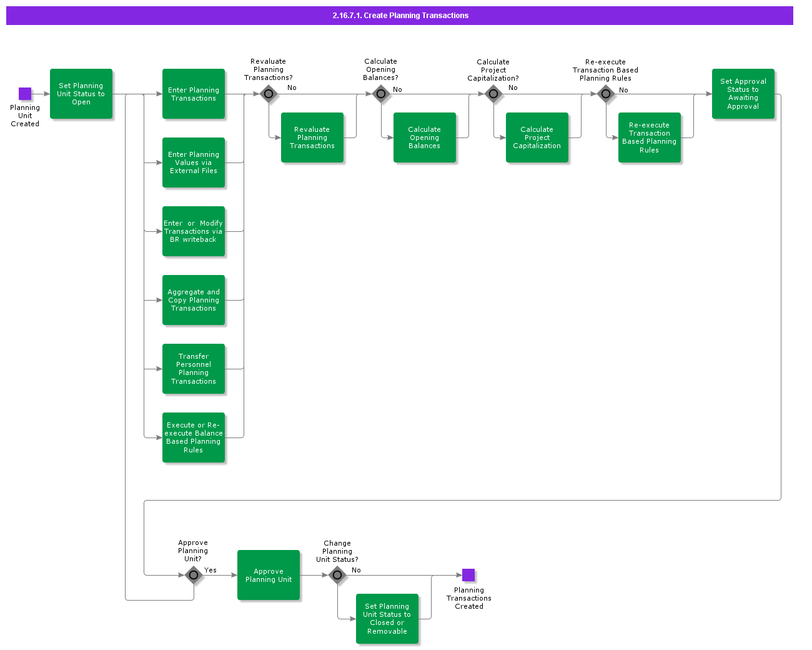812x650 pixels.
Task: Click the purple Planning Transactions Created end node
Action: (469, 574)
